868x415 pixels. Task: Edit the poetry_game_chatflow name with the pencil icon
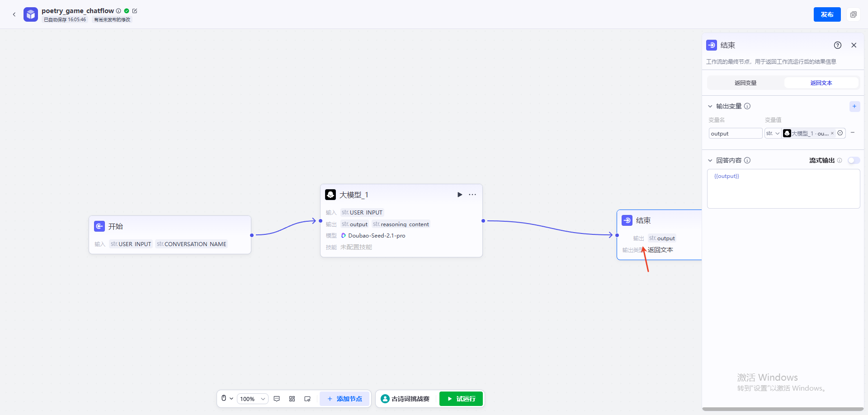135,11
